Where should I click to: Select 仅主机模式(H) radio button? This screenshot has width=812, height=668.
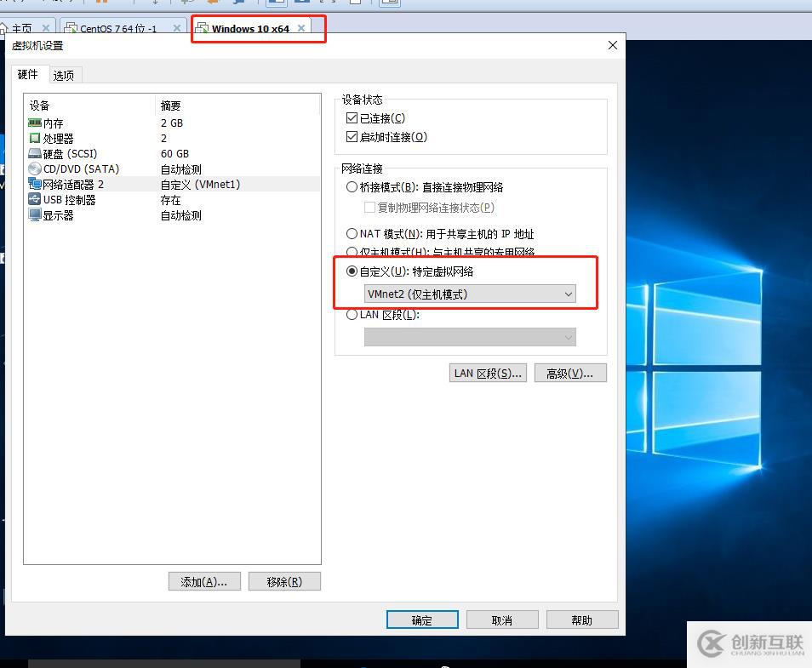click(352, 252)
